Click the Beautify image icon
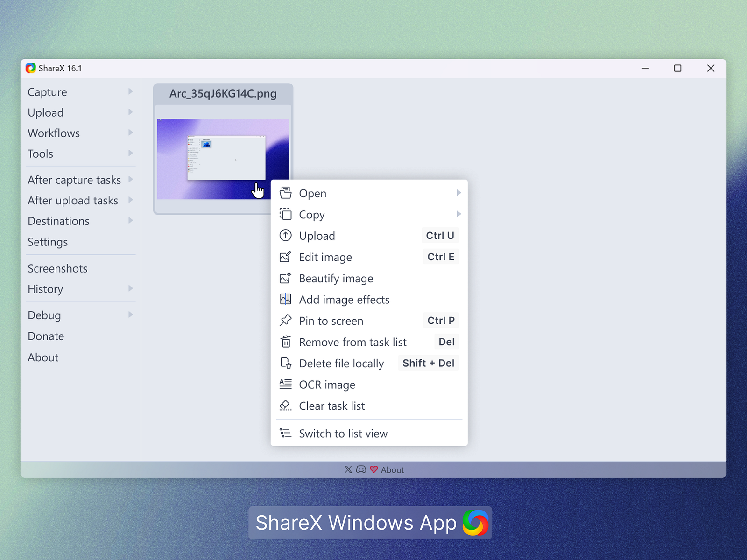The width and height of the screenshot is (747, 560). coord(285,278)
